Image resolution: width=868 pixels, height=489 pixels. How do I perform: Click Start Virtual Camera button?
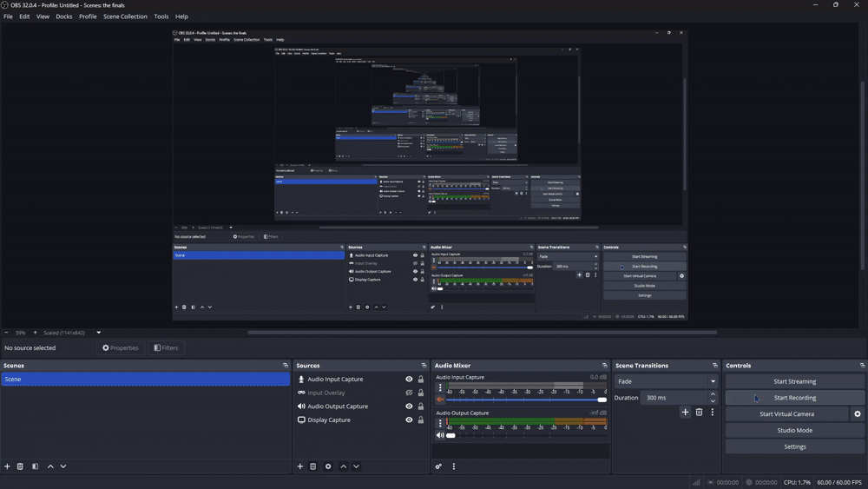(x=786, y=413)
